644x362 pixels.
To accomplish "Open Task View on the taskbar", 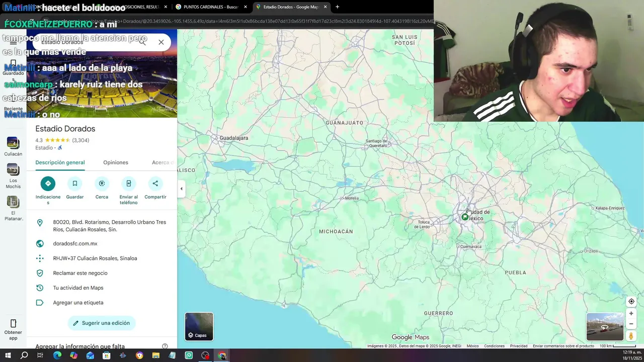I will [x=40, y=355].
